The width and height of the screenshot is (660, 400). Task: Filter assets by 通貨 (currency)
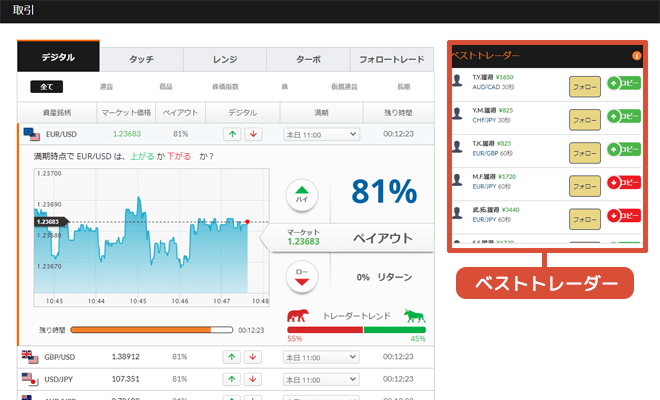click(x=106, y=87)
